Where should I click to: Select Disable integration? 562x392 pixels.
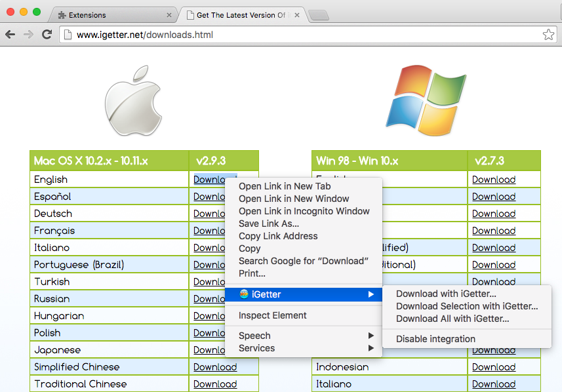click(x=435, y=339)
